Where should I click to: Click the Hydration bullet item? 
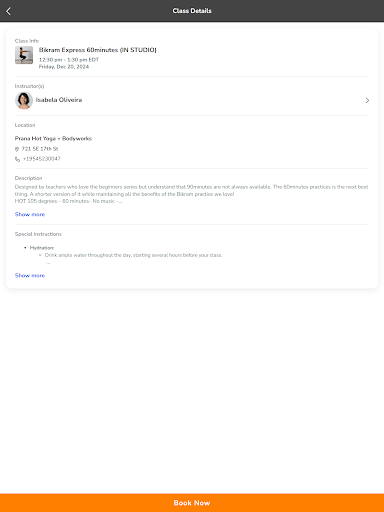tap(42, 248)
